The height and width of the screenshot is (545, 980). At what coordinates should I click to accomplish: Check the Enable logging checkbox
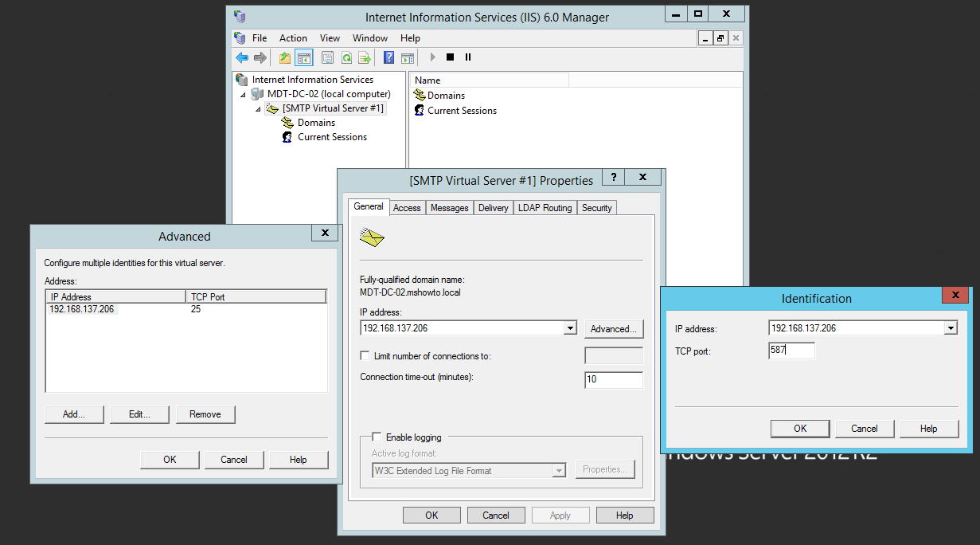coord(377,437)
